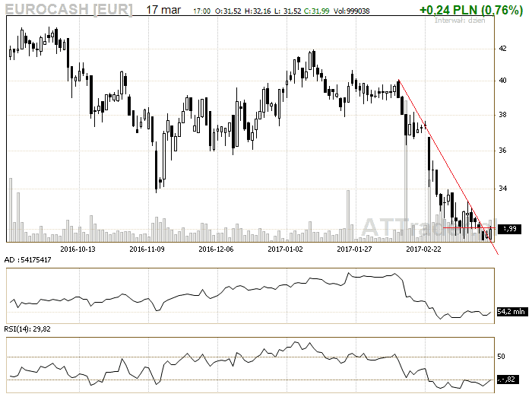Click the EUROCASH [EUR] chart title
532x397 pixels.
click(x=68, y=10)
